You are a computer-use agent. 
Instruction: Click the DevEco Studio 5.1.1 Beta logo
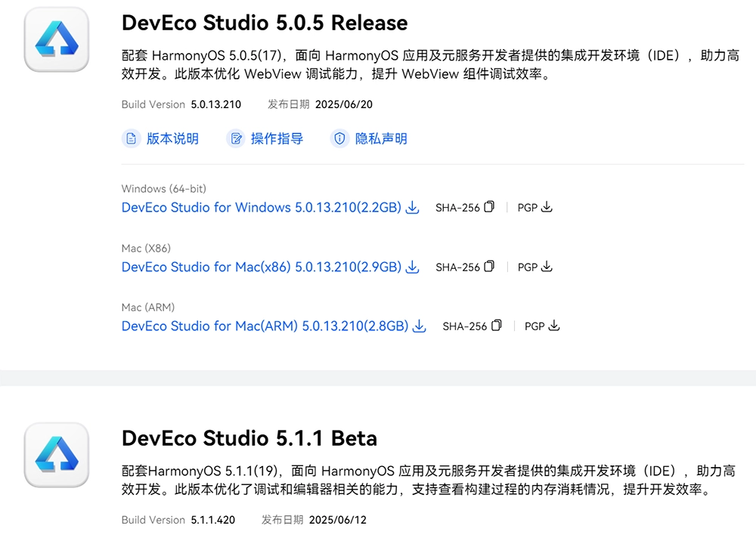click(57, 455)
